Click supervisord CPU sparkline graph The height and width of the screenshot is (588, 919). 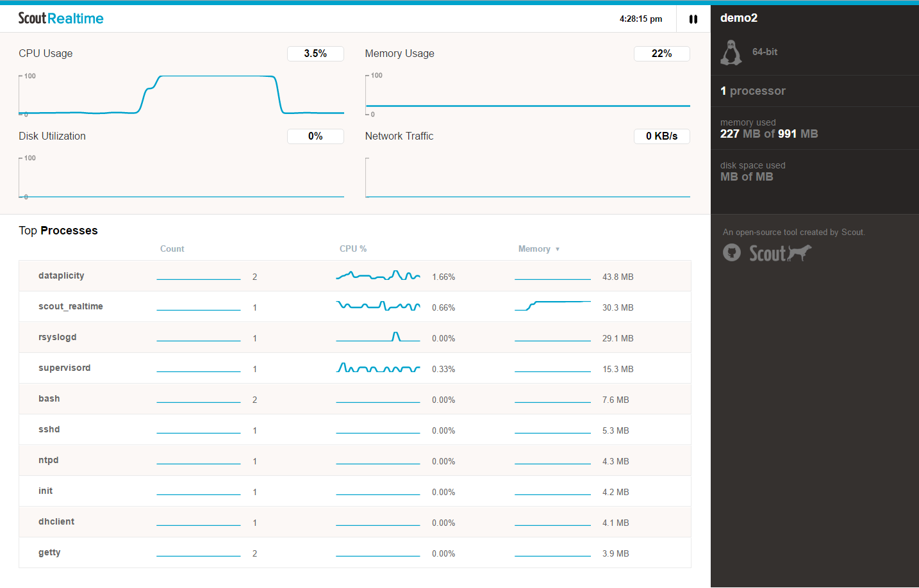click(378, 368)
